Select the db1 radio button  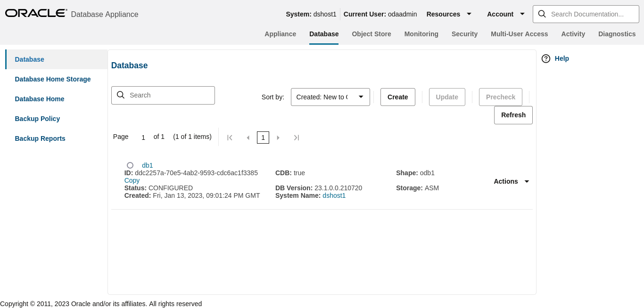(x=130, y=165)
